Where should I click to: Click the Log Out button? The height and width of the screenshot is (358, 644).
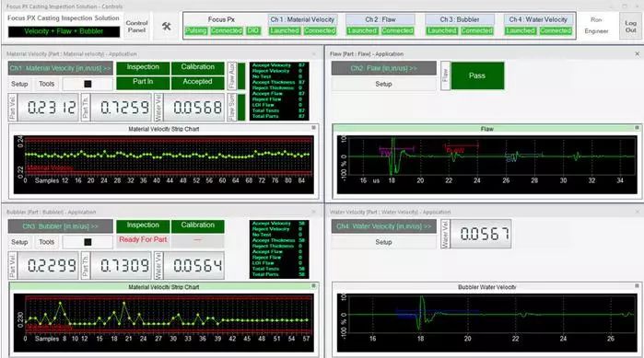[x=630, y=27]
